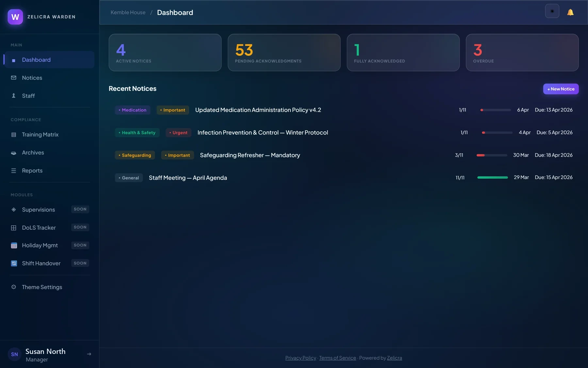The height and width of the screenshot is (368, 588).
Task: Follow the Zelicra footer link
Action: coord(394,358)
